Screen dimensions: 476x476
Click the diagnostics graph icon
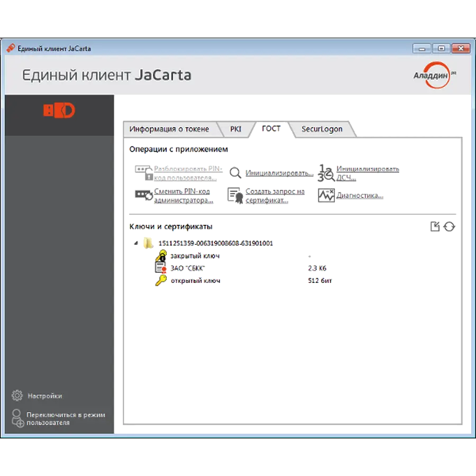(326, 196)
